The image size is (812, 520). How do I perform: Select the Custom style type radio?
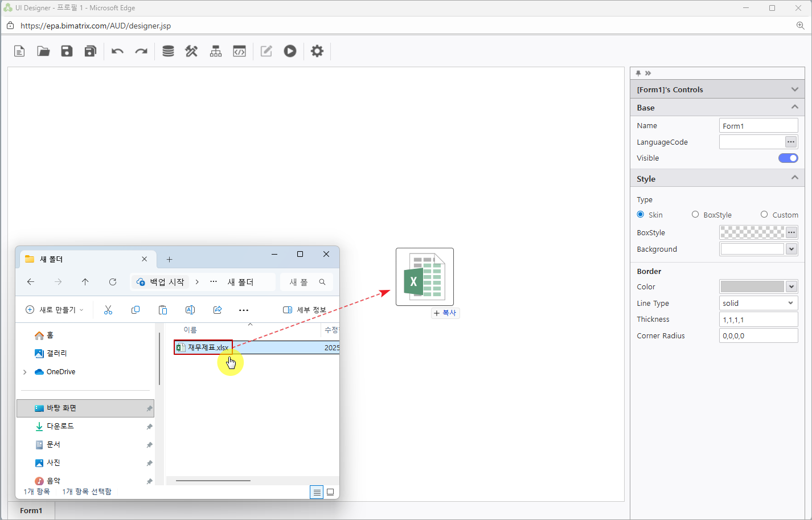[x=764, y=215]
